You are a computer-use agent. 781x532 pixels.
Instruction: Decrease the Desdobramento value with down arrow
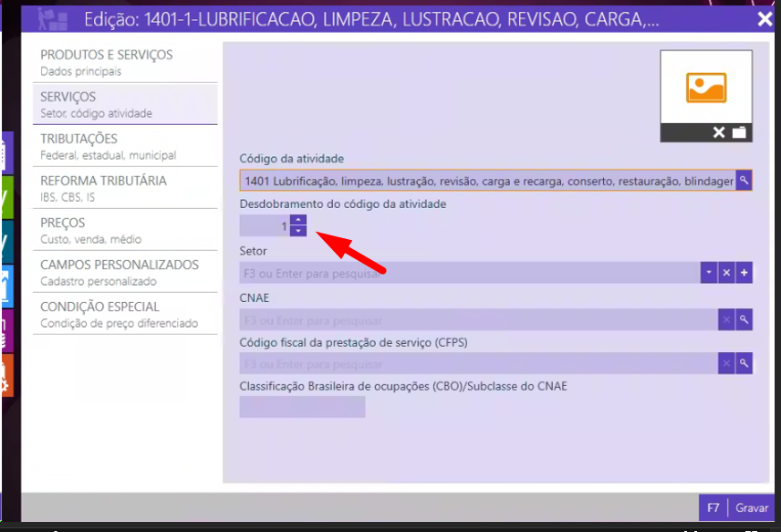(x=298, y=231)
